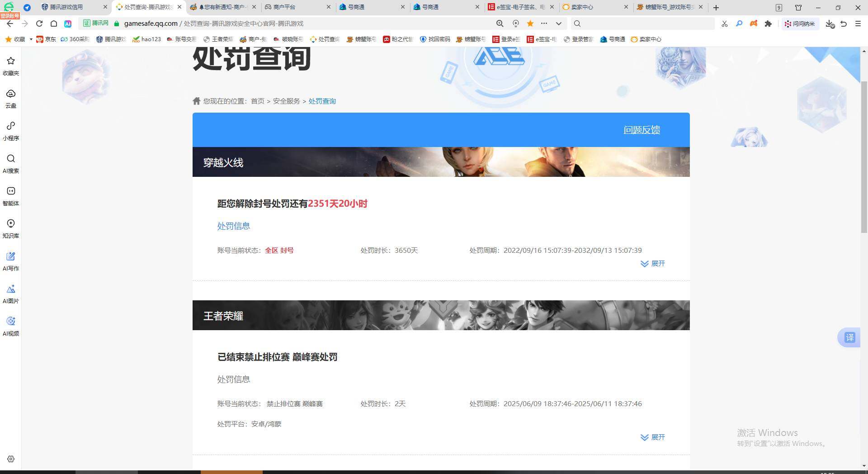
Task: Open the extensions puzzle icon
Action: tap(769, 24)
